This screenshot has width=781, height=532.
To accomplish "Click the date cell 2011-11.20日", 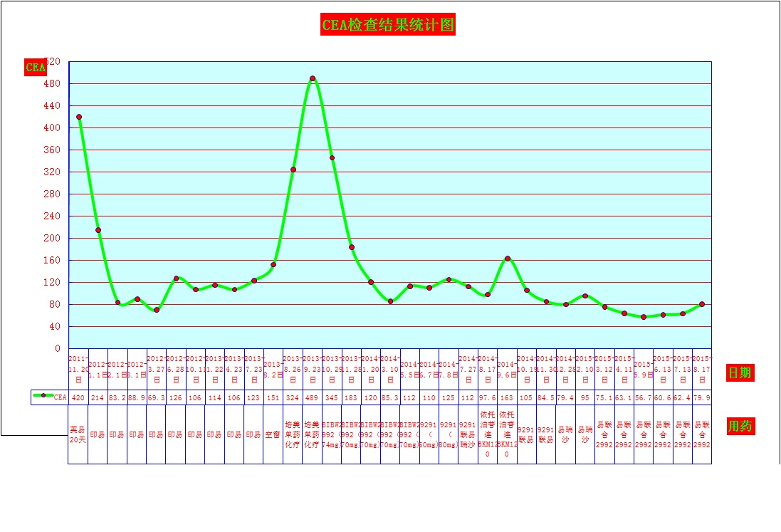I will tap(78, 369).
